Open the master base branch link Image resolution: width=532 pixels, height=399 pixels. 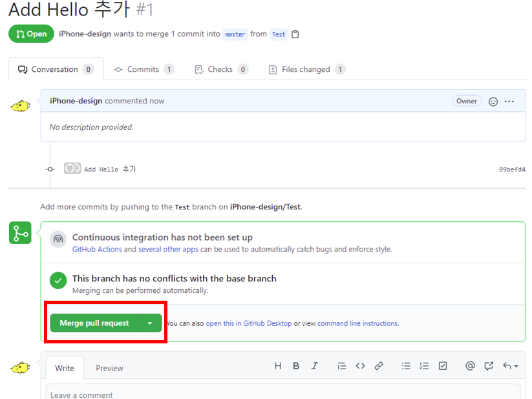tap(235, 34)
